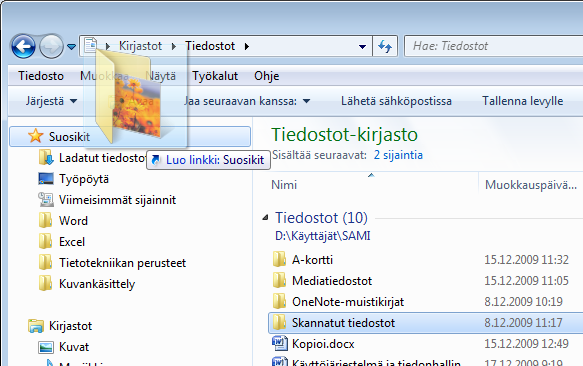Open Tietotekniikan perusteet favorite
The height and width of the screenshot is (366, 583).
[122, 263]
